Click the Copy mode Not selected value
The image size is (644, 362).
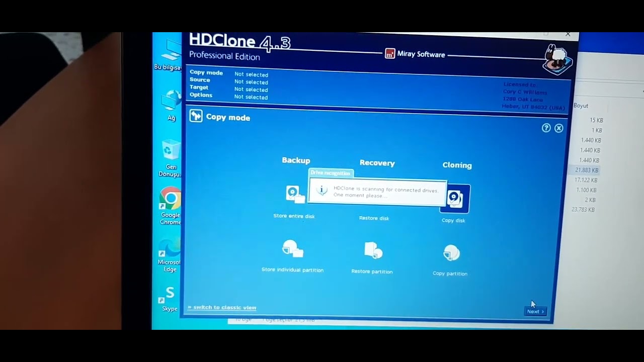point(251,74)
